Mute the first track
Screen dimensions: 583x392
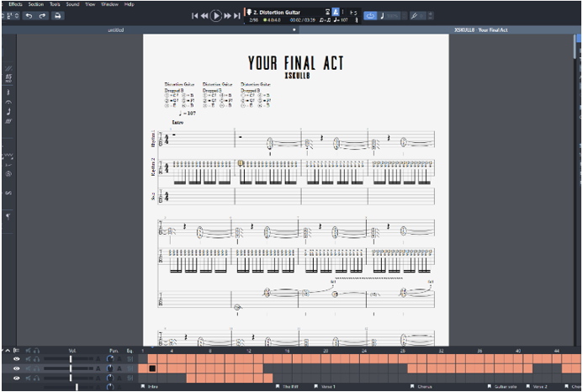point(29,359)
